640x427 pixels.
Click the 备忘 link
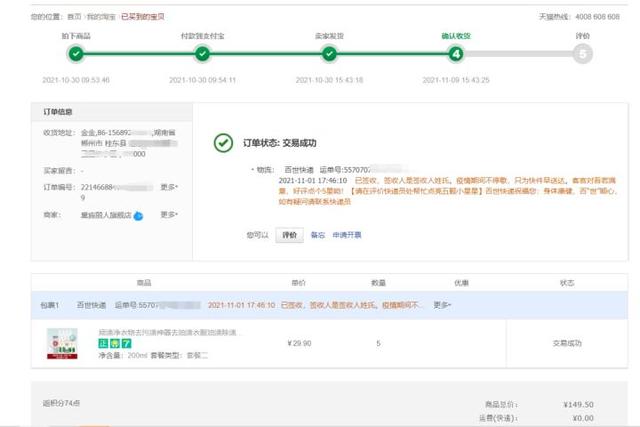318,235
